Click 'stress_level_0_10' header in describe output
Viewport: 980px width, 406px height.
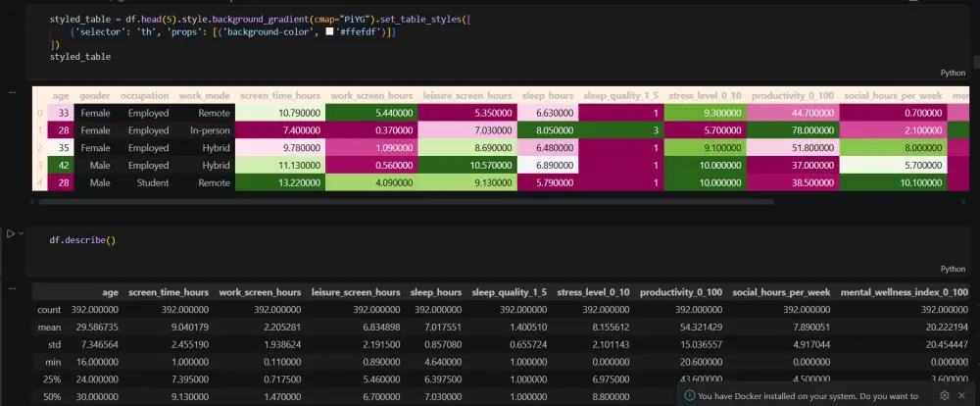pos(593,292)
